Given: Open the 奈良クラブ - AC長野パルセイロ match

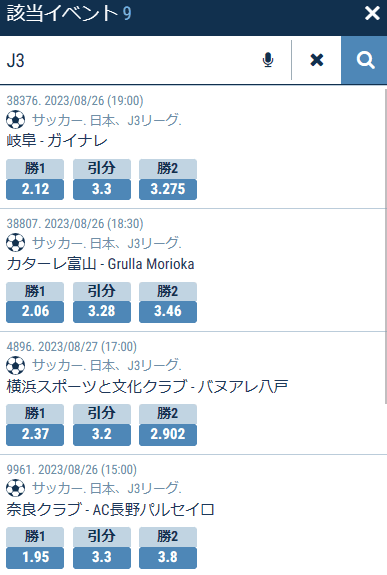Looking at the screenshot, I should pyautogui.click(x=110, y=510).
